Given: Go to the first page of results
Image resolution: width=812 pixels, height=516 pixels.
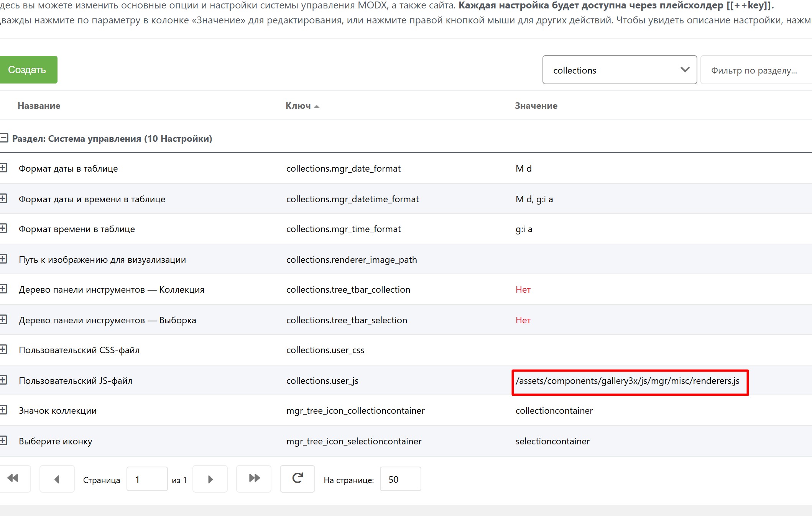Looking at the screenshot, I should click(x=13, y=478).
